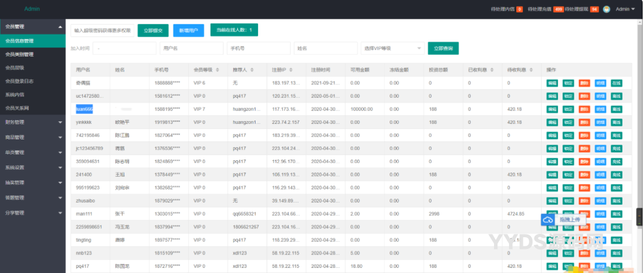
Task: Expand the 答题管理 sidebar section
Action: tap(33, 197)
